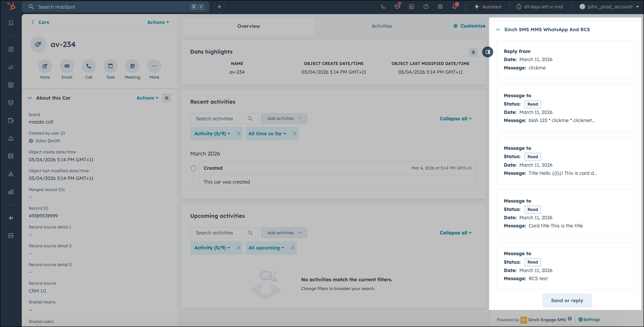The height and width of the screenshot is (327, 644).
Task: Open the CRM contacts sidebar icon
Action: [x=11, y=49]
